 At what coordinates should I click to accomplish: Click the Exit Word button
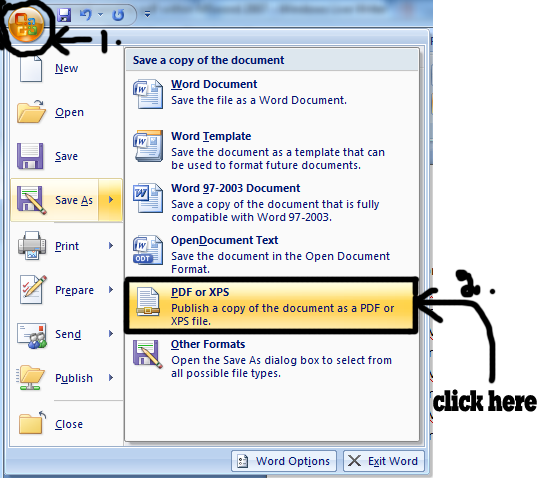pos(384,461)
